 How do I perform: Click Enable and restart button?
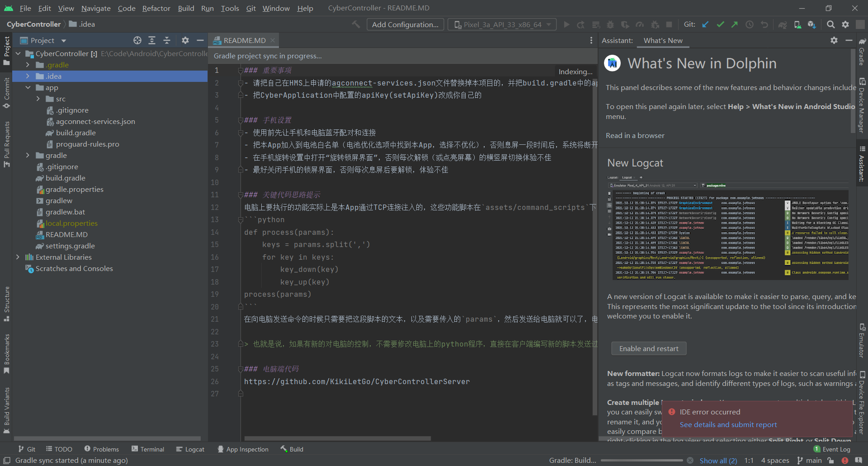649,348
